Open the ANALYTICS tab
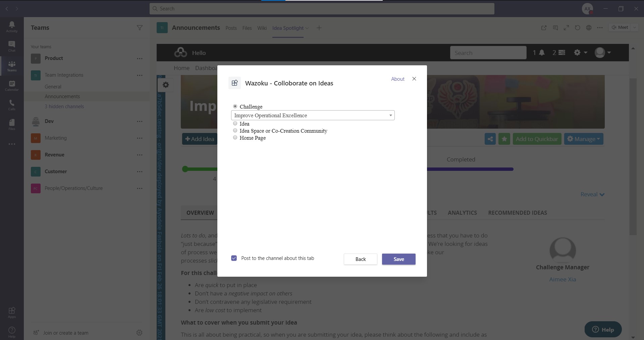Screen dimensions: 644x340 pos(462,213)
